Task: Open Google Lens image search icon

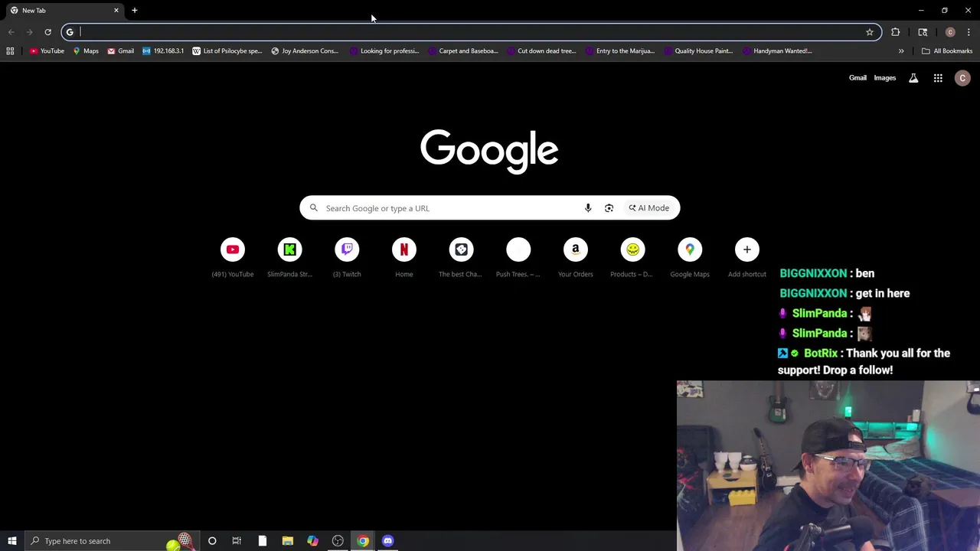Action: (609, 208)
